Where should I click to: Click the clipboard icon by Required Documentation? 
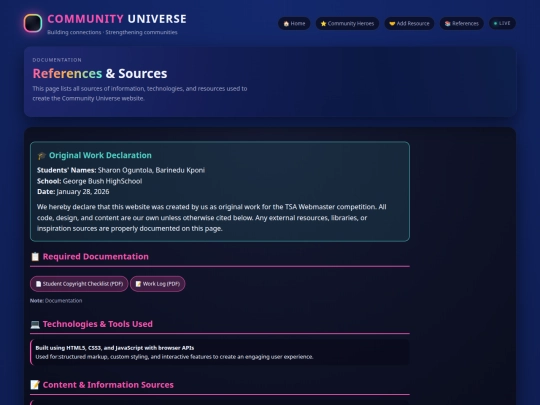(x=35, y=257)
